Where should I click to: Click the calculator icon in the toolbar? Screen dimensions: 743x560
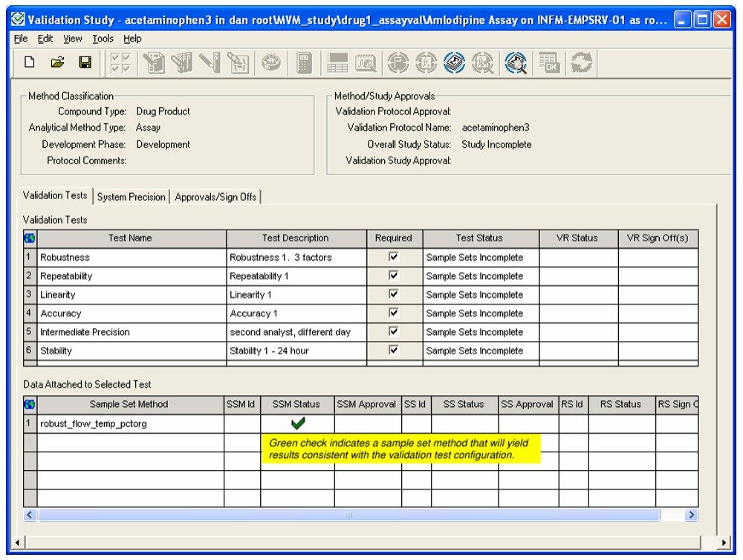[x=305, y=64]
